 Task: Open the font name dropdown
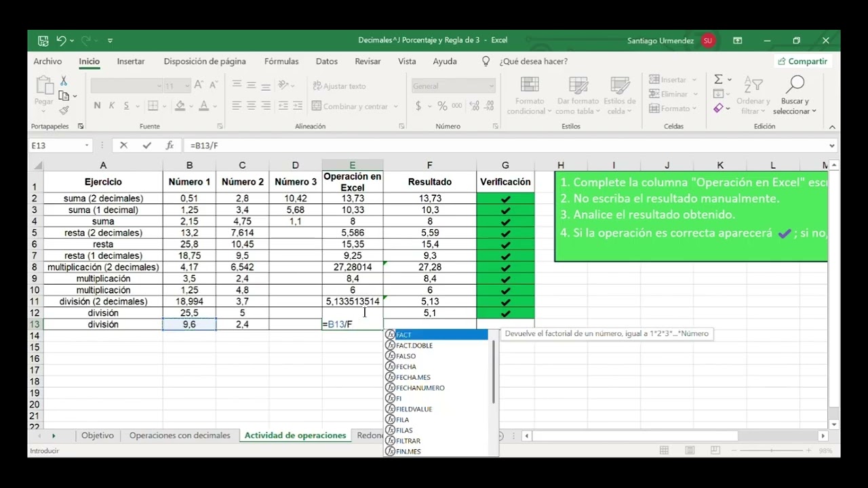tap(159, 86)
